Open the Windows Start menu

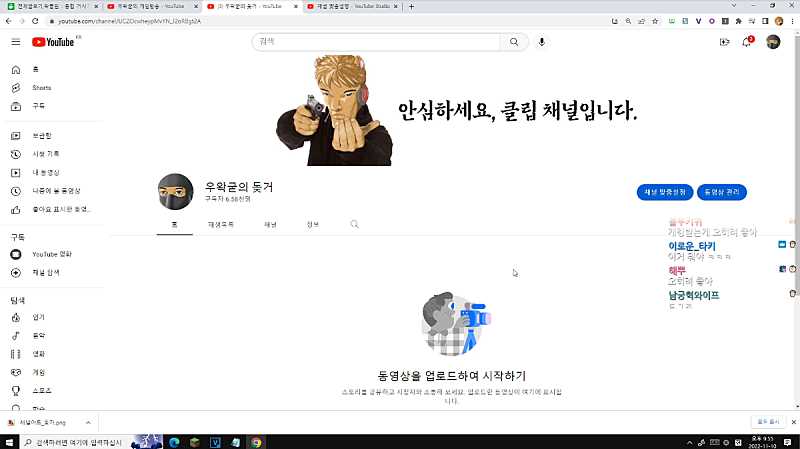[9, 442]
